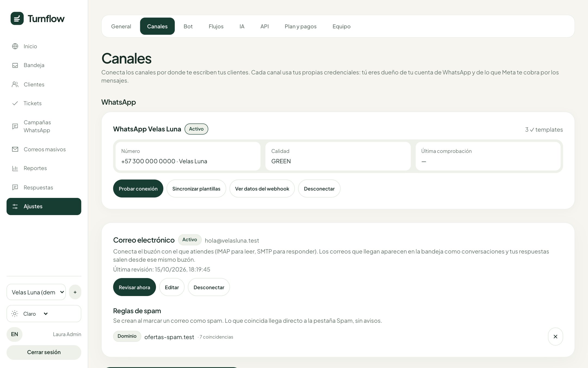Click the ofertas-spam.test domain text
Image resolution: width=588 pixels, height=368 pixels.
(x=169, y=337)
